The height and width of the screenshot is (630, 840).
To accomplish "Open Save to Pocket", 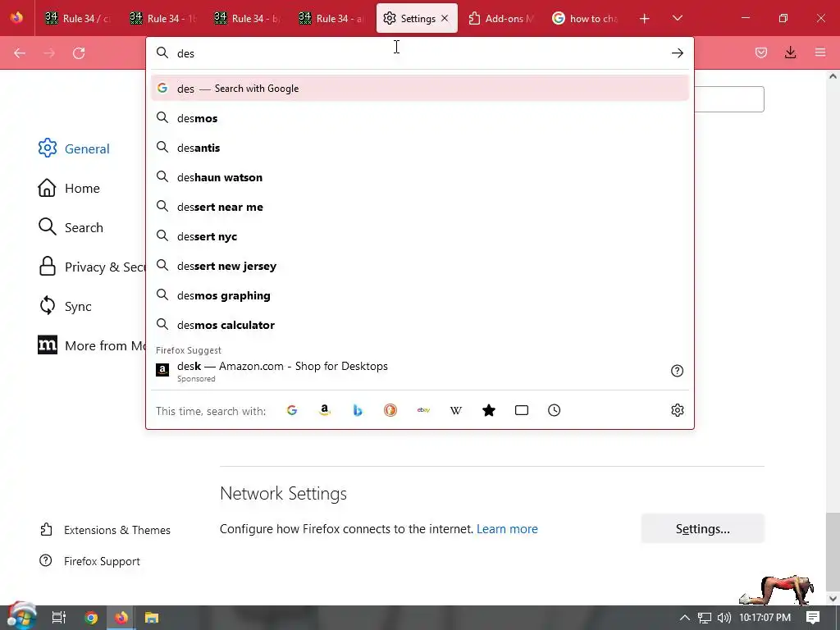I will [x=760, y=52].
